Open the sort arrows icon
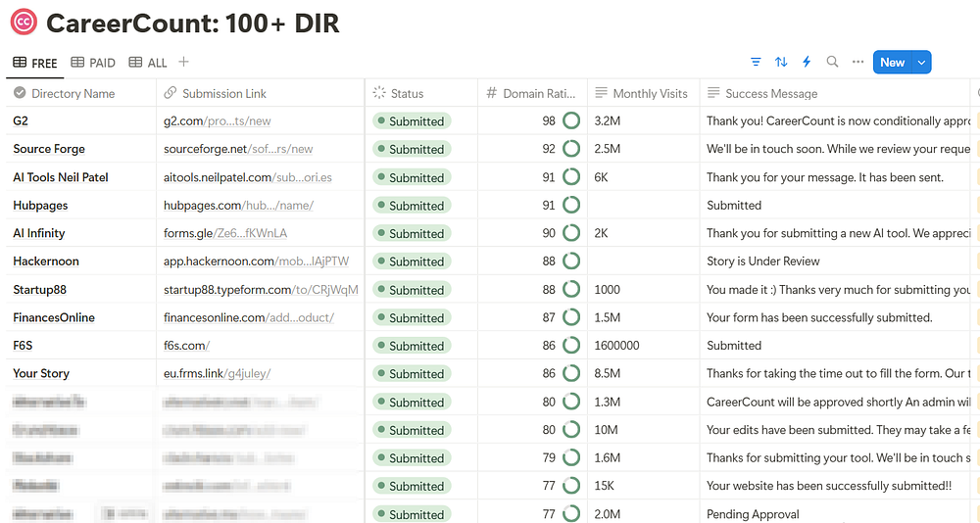Viewport: 980px width, 523px height. point(781,62)
